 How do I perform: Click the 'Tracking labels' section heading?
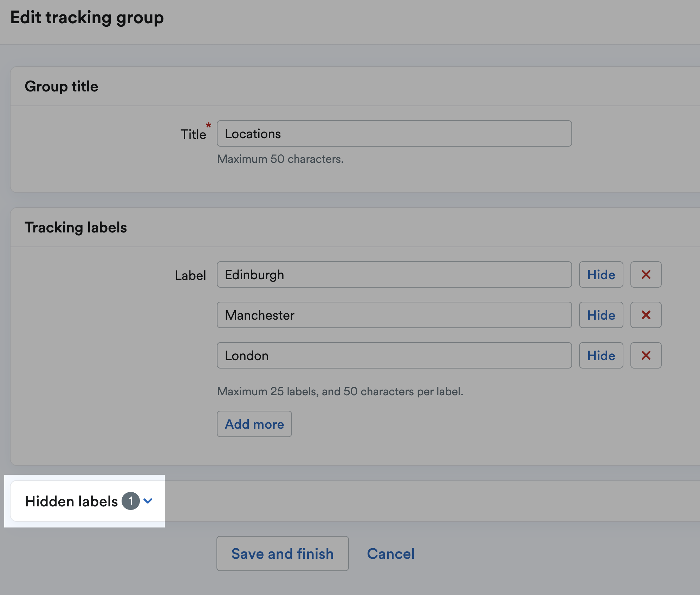[x=76, y=228]
